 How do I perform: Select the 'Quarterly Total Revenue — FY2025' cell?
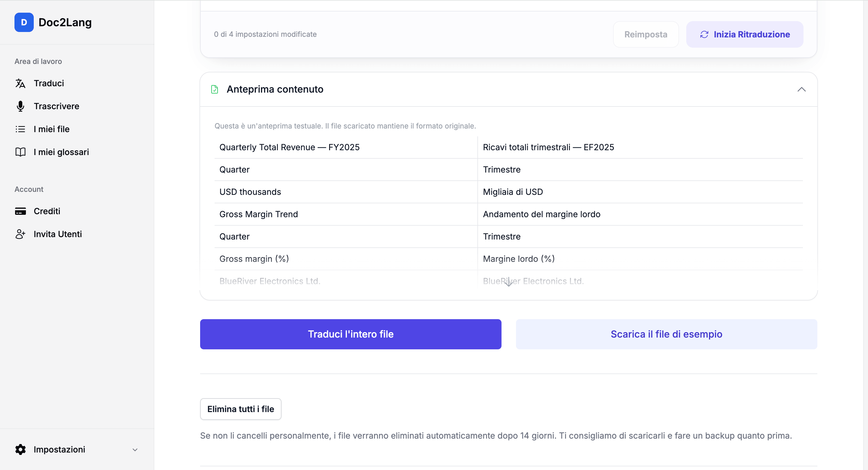(346, 147)
